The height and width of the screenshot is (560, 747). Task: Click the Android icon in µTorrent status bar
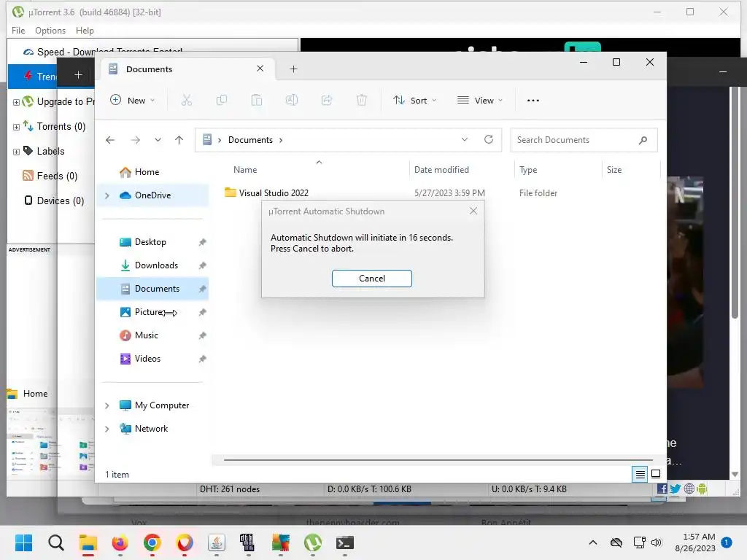[702, 489]
